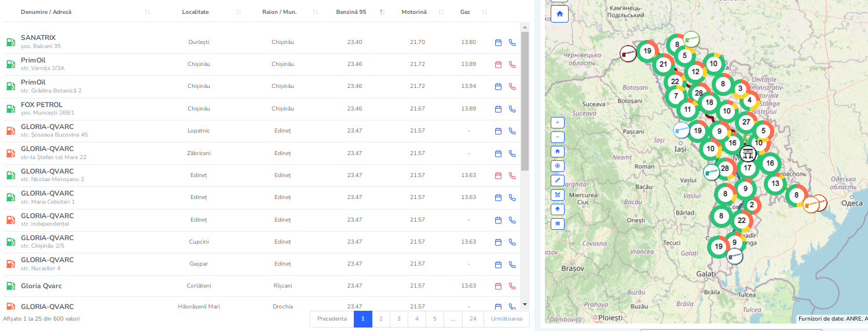Go to page 2 of results
The image size is (868, 331).
pos(380,319)
